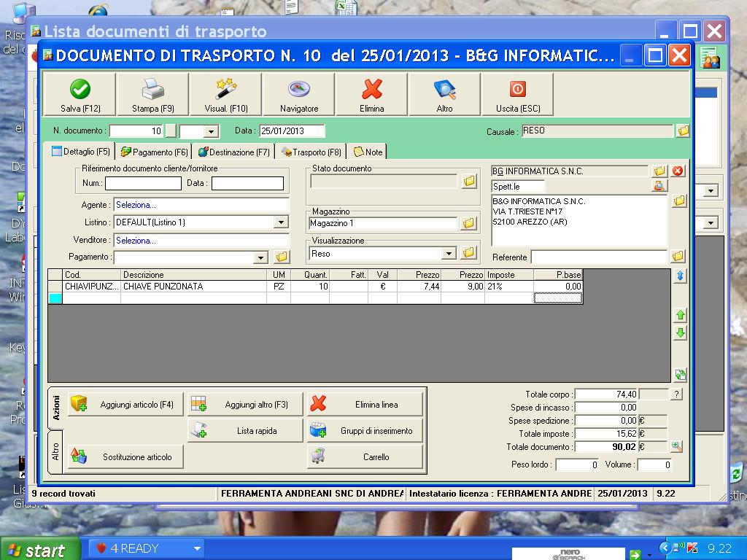The image size is (747, 560).
Task: Click the Gruppi di inserimento button
Action: [x=365, y=431]
